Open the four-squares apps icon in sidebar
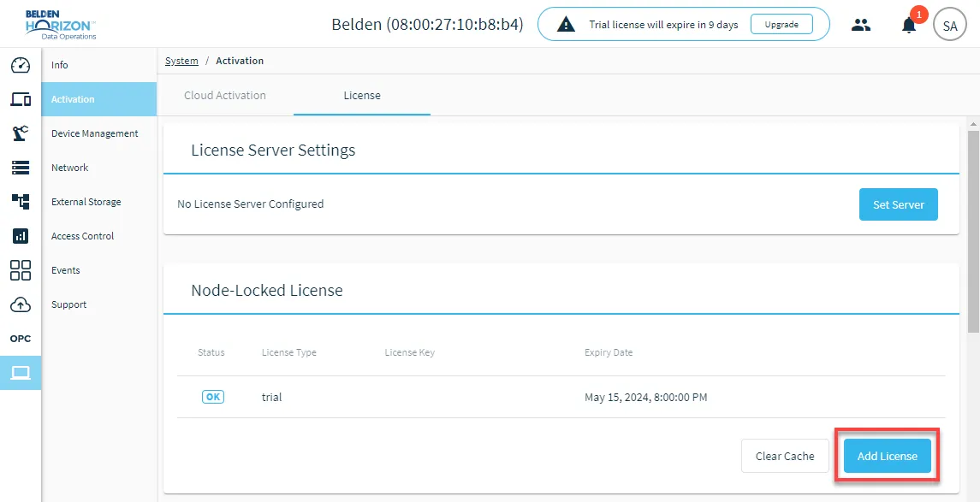 [21, 270]
